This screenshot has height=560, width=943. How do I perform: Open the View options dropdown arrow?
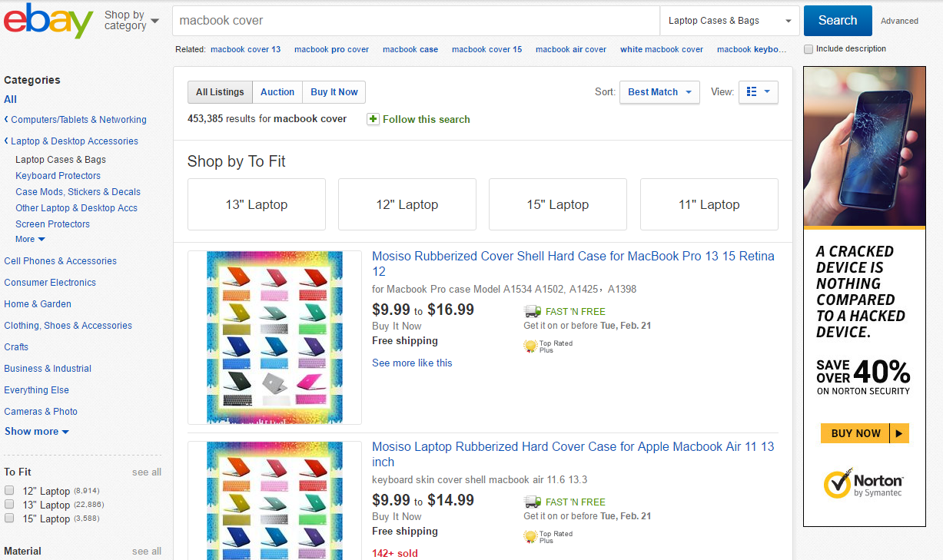767,92
